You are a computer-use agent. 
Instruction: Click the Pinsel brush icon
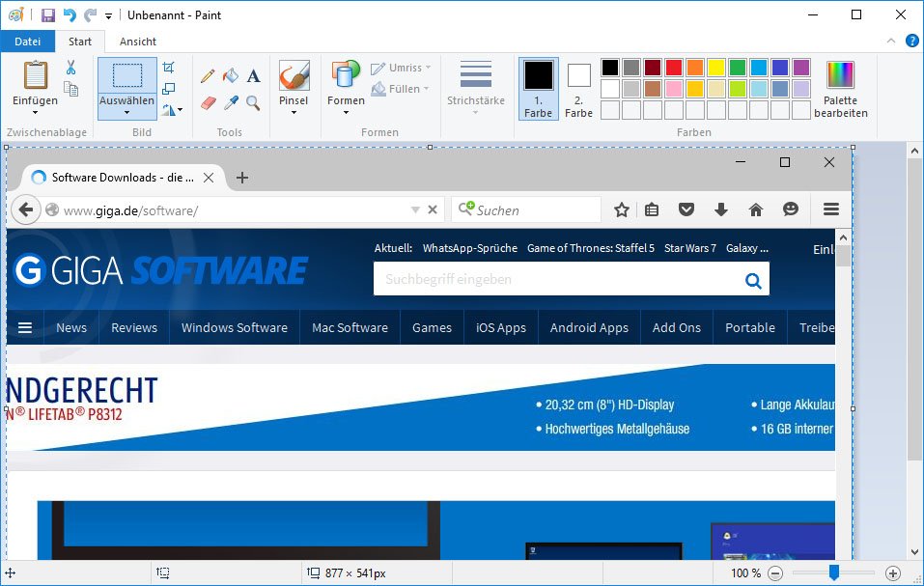point(294,75)
